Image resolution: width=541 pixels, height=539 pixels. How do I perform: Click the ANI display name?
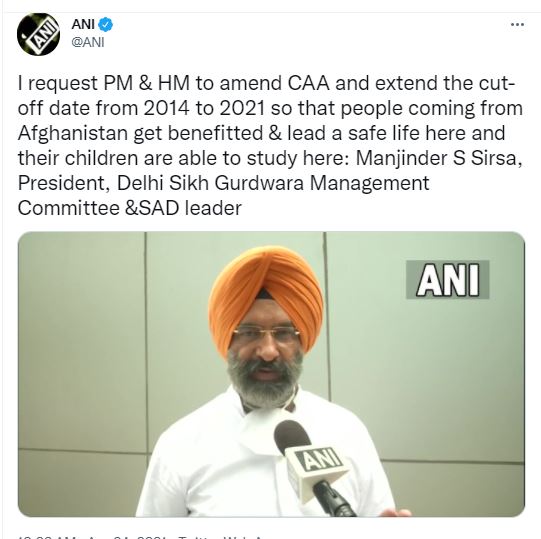point(83,25)
